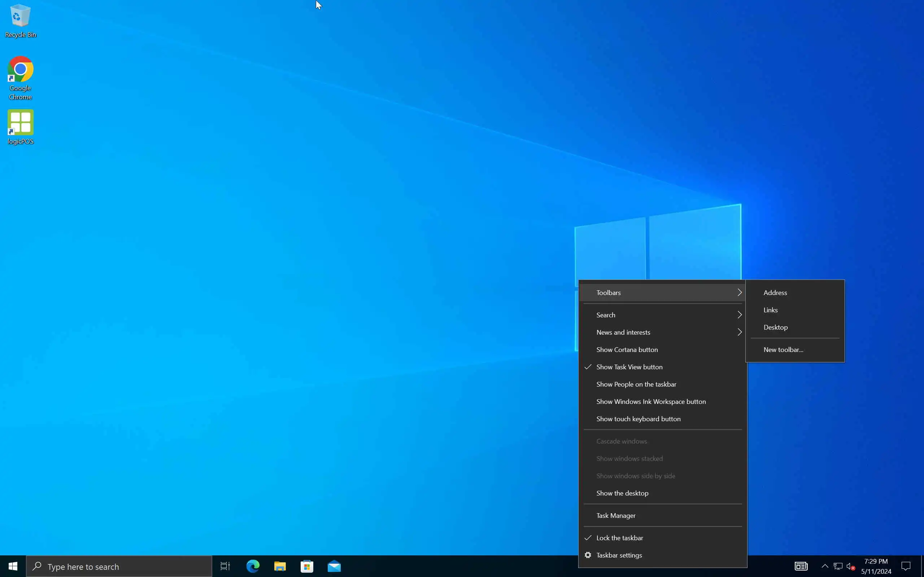Show hidden system tray icons
Image resolution: width=924 pixels, height=577 pixels.
825,566
